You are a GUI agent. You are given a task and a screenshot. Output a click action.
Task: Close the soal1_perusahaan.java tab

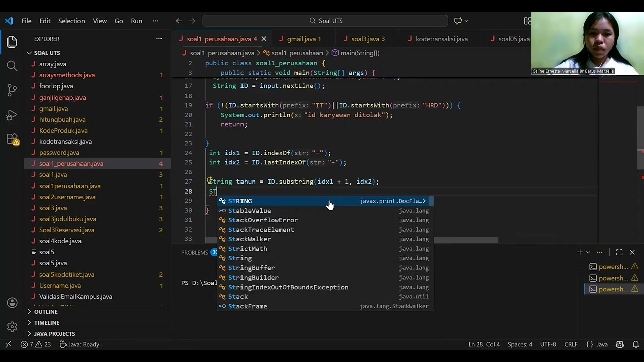(x=264, y=39)
